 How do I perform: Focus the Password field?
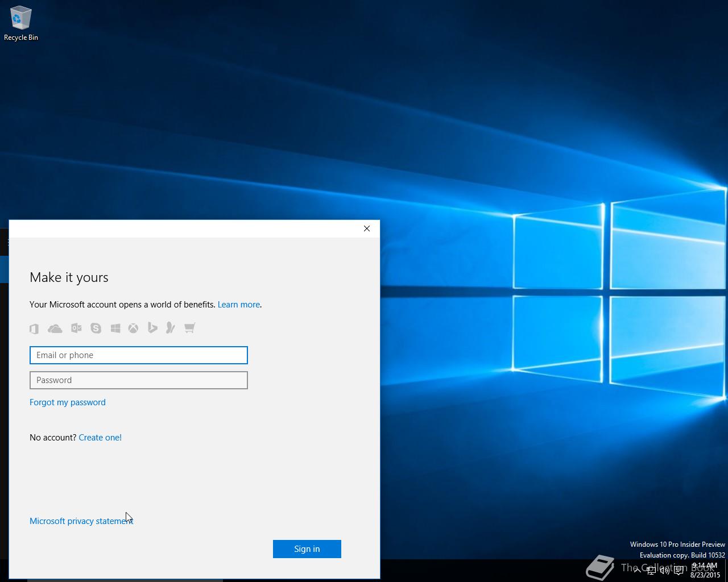coord(139,380)
